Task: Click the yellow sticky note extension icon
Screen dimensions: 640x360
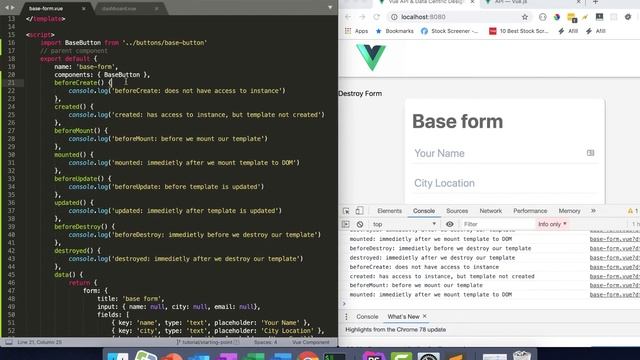Action: [571, 17]
